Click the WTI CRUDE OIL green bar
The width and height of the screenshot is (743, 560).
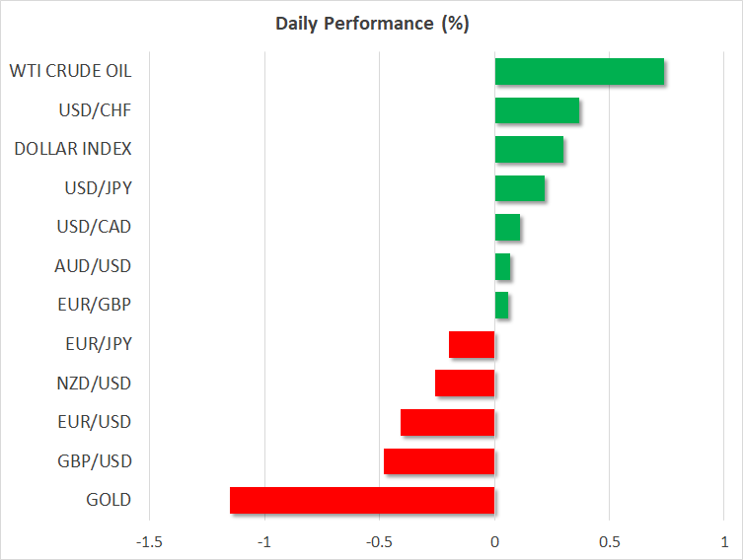pos(578,72)
